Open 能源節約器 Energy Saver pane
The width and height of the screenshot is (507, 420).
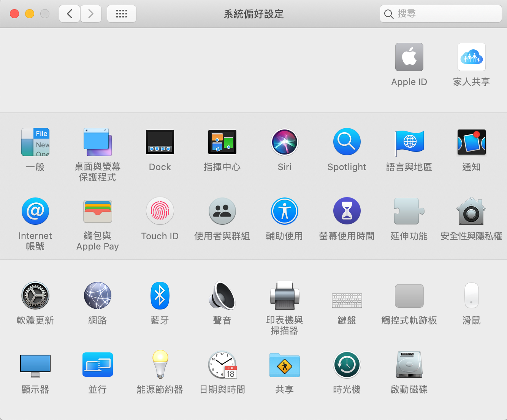pos(160,365)
